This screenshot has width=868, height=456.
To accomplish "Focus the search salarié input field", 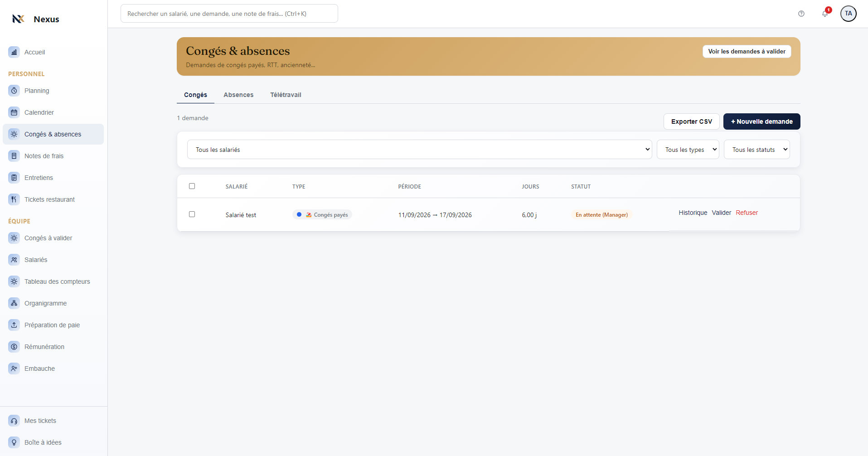I will (x=229, y=14).
